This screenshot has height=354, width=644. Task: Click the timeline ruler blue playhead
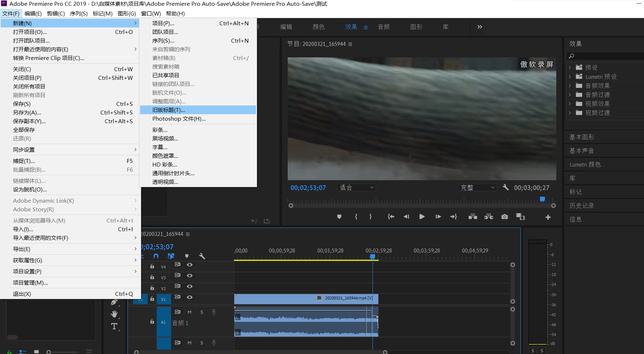point(373,257)
